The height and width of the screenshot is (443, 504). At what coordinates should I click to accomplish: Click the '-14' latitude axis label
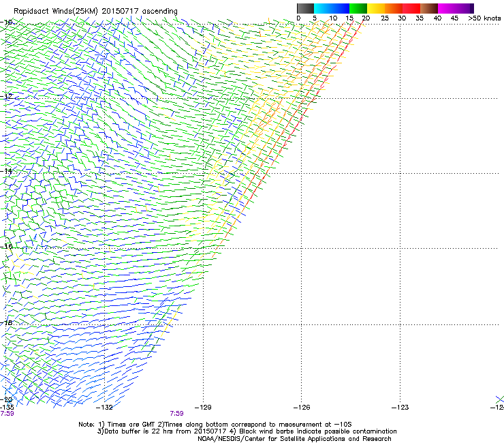tap(6, 171)
